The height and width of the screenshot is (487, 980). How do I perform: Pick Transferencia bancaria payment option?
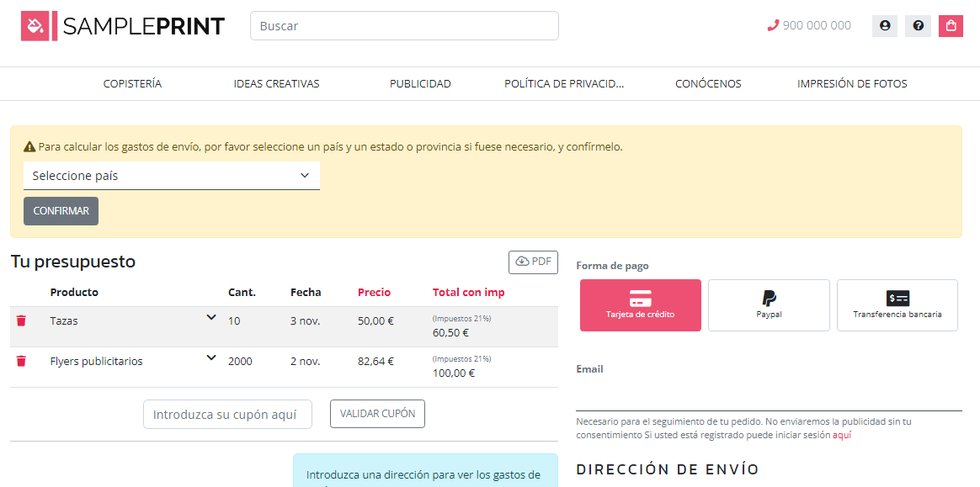[x=897, y=305]
